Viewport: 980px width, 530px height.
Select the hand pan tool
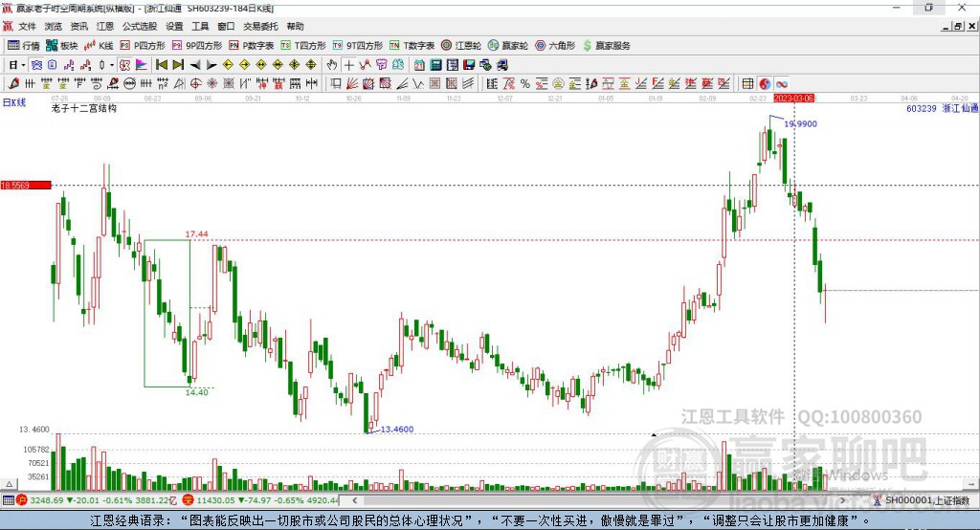(332, 65)
